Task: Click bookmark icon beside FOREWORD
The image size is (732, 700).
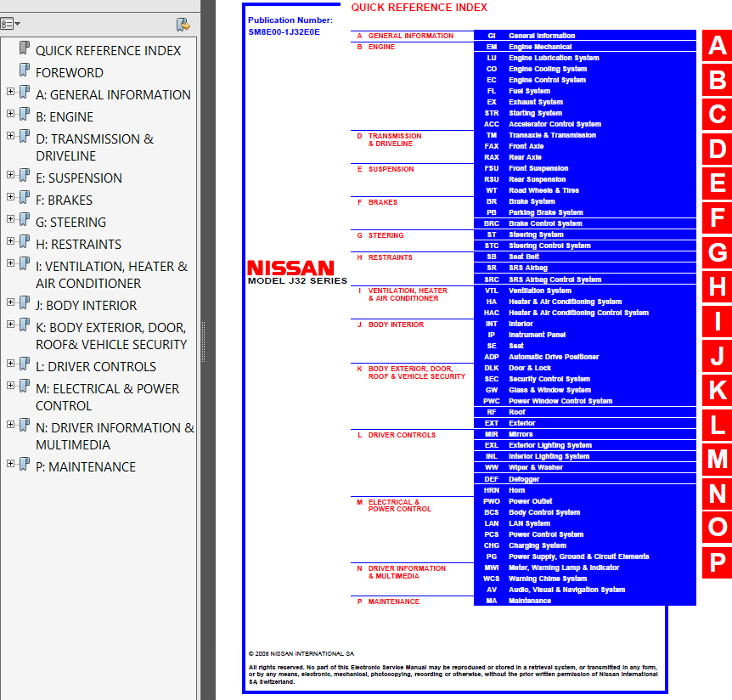Action: click(x=25, y=71)
